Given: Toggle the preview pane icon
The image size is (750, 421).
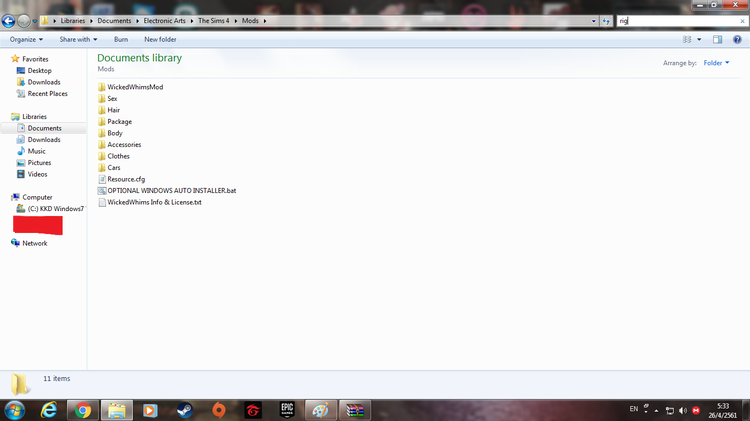Looking at the screenshot, I should [717, 39].
